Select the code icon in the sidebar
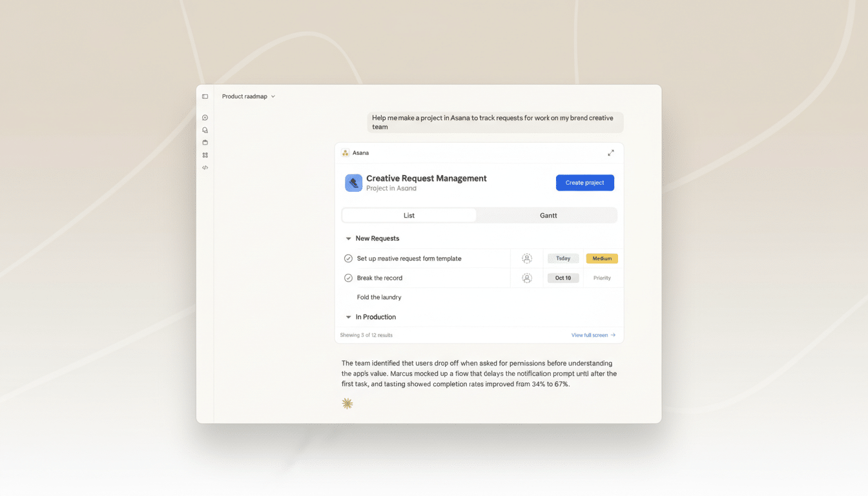Image resolution: width=868 pixels, height=496 pixels. [x=205, y=167]
